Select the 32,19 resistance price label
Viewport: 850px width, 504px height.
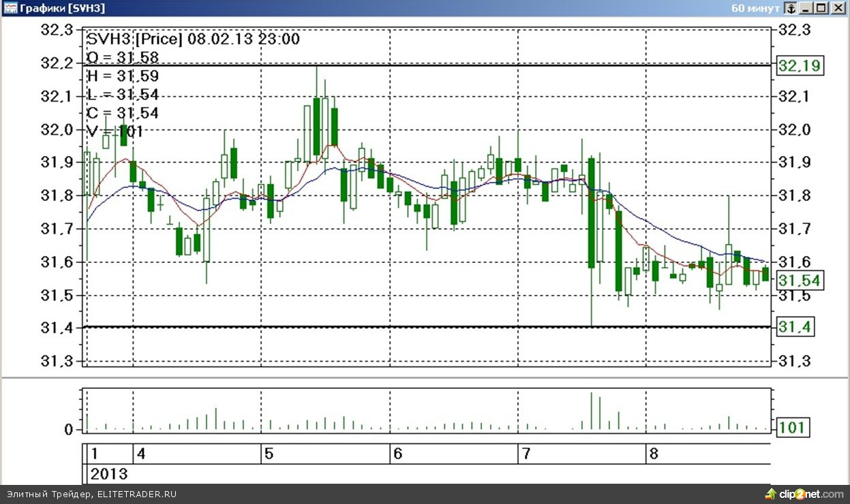(x=800, y=66)
